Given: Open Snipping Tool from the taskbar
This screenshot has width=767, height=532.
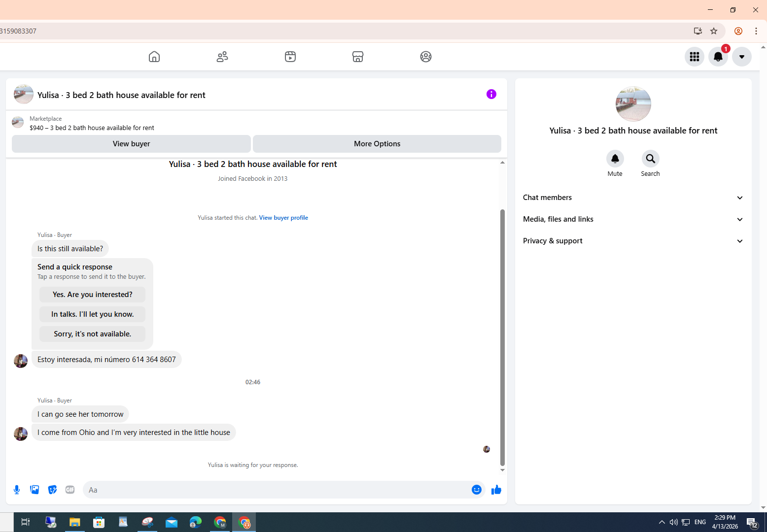Looking at the screenshot, I should [x=147, y=522].
